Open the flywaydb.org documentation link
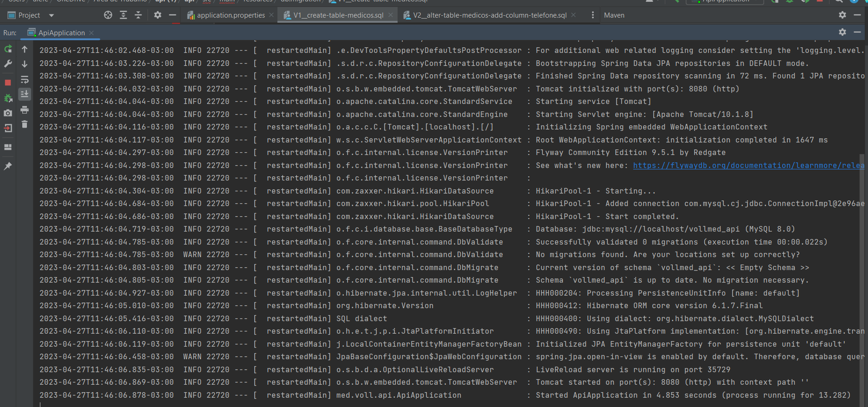This screenshot has height=407, width=868. [748, 165]
